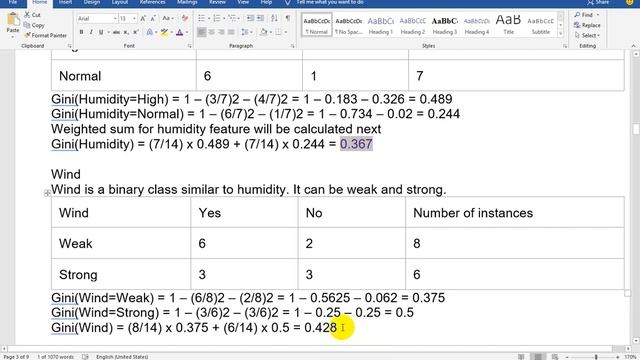The image size is (640, 360).
Task: Click the table move handle near Wind table
Action: (47, 193)
